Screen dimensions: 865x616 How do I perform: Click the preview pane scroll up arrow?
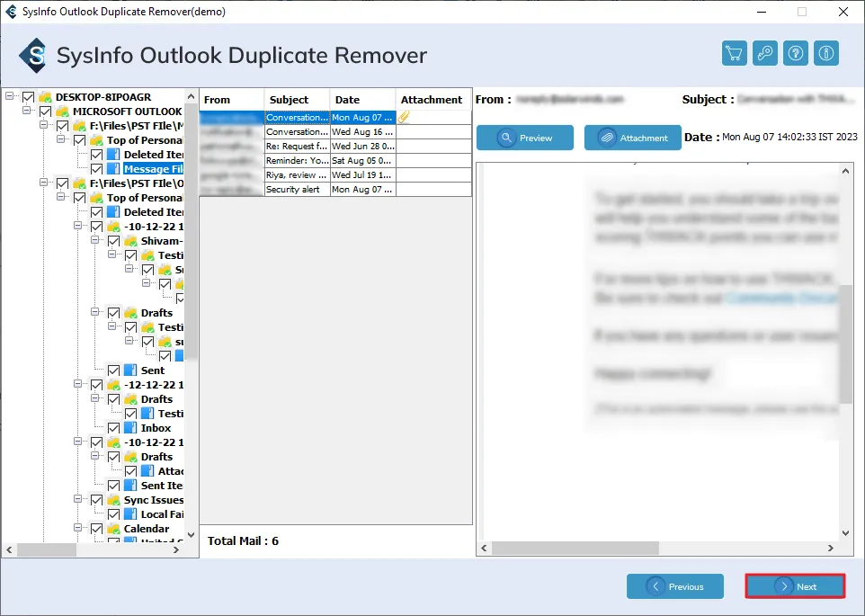coord(845,171)
